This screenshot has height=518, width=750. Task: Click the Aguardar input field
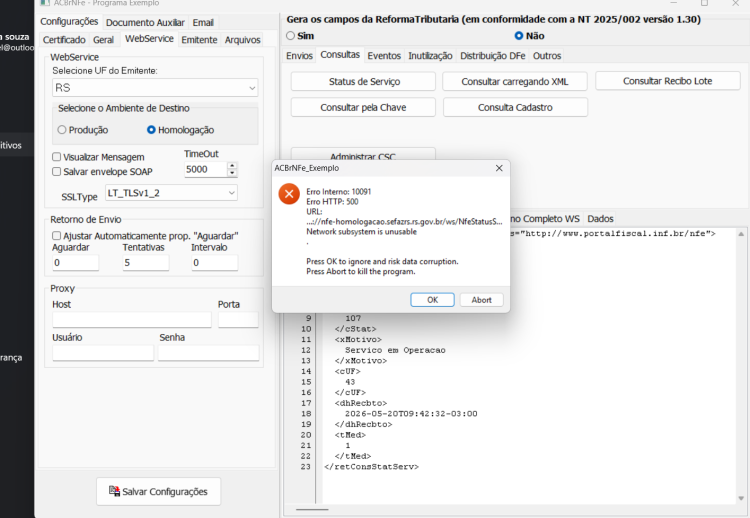pos(76,263)
